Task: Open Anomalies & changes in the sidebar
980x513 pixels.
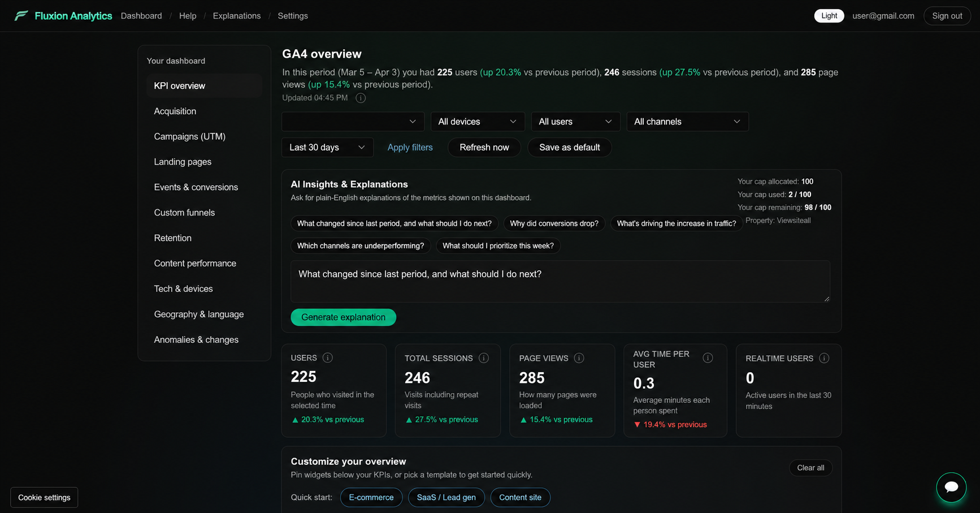Action: tap(204, 340)
